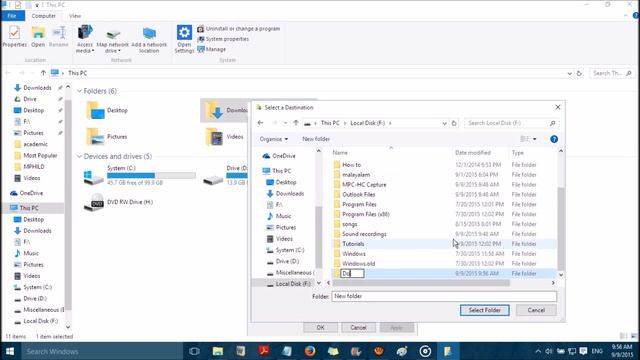Click System properties in ribbon

pyautogui.click(x=223, y=39)
